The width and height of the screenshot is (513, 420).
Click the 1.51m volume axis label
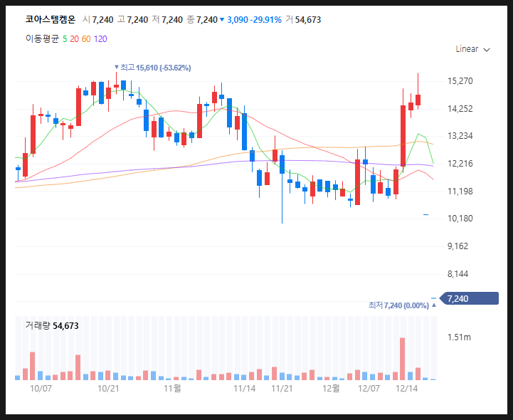coord(459,337)
